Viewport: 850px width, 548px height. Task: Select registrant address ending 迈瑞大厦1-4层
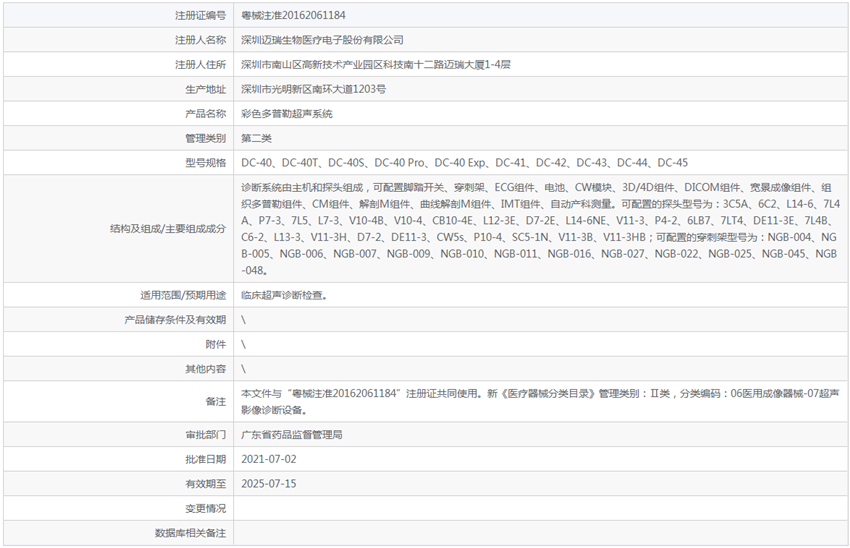376,65
